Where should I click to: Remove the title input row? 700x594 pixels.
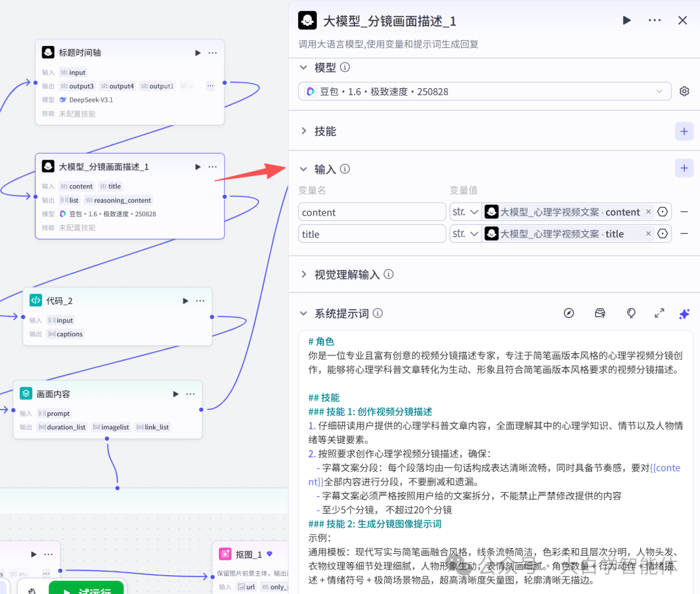[x=684, y=234]
